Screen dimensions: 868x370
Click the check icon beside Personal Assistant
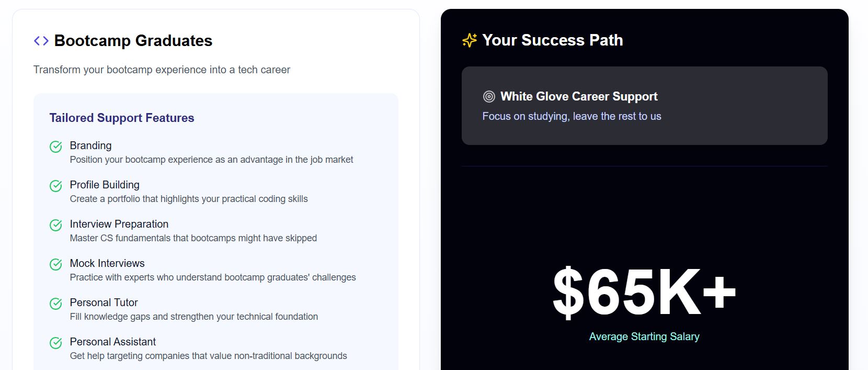56,343
